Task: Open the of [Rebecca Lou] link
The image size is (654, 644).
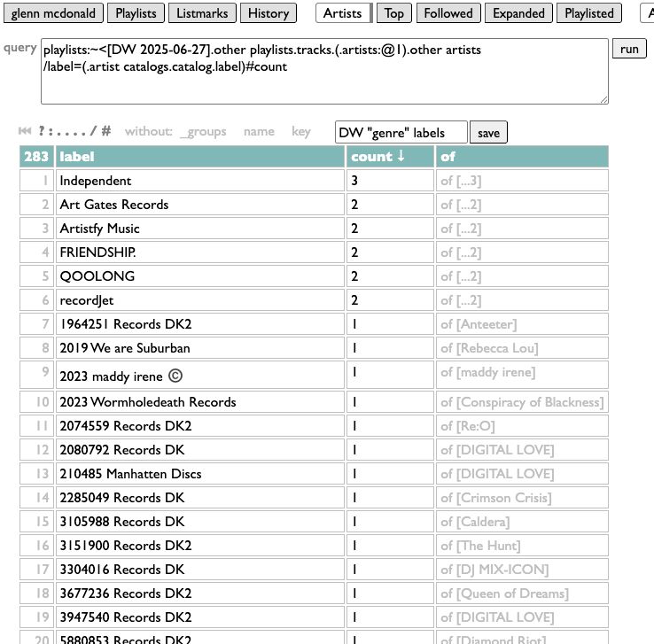Action: click(489, 348)
